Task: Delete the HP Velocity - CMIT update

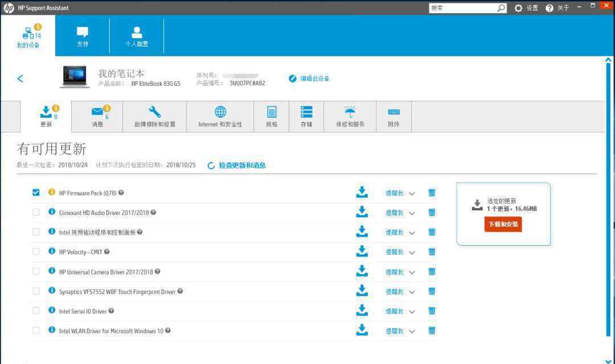Action: (x=432, y=252)
